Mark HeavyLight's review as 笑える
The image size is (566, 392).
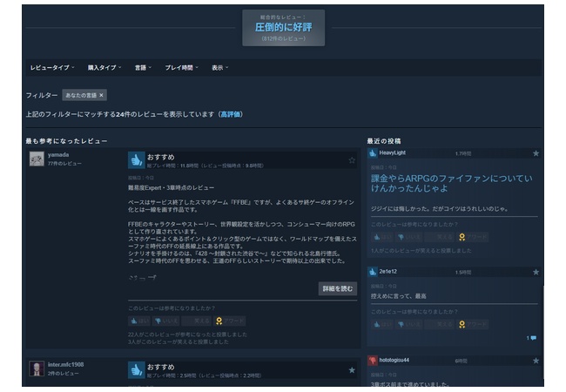click(439, 237)
